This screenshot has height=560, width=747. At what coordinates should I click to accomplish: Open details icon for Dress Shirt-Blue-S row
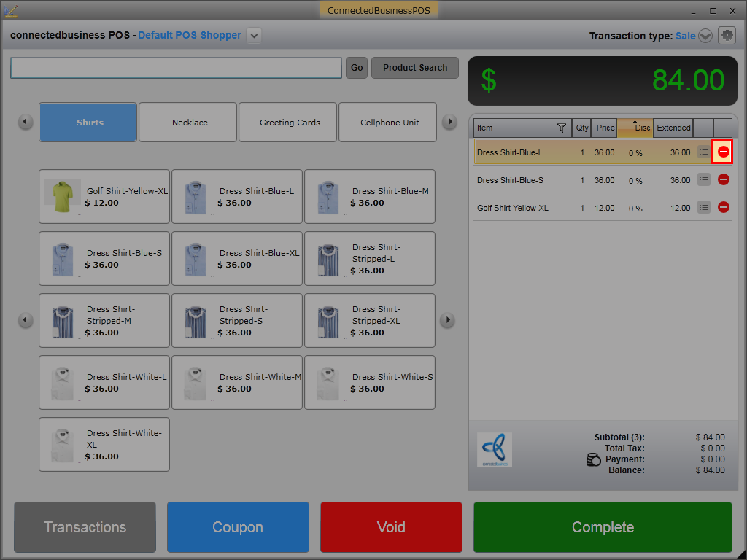[x=703, y=179]
